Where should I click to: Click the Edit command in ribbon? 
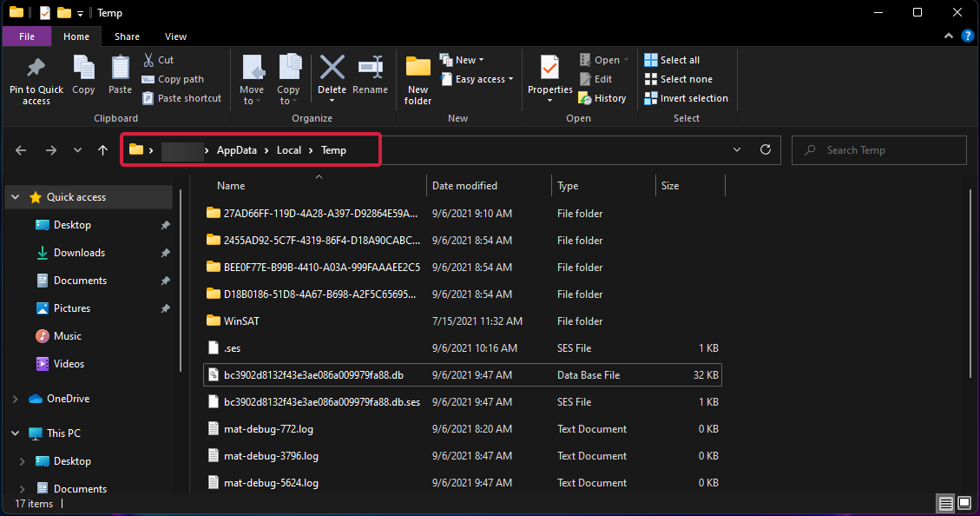595,79
